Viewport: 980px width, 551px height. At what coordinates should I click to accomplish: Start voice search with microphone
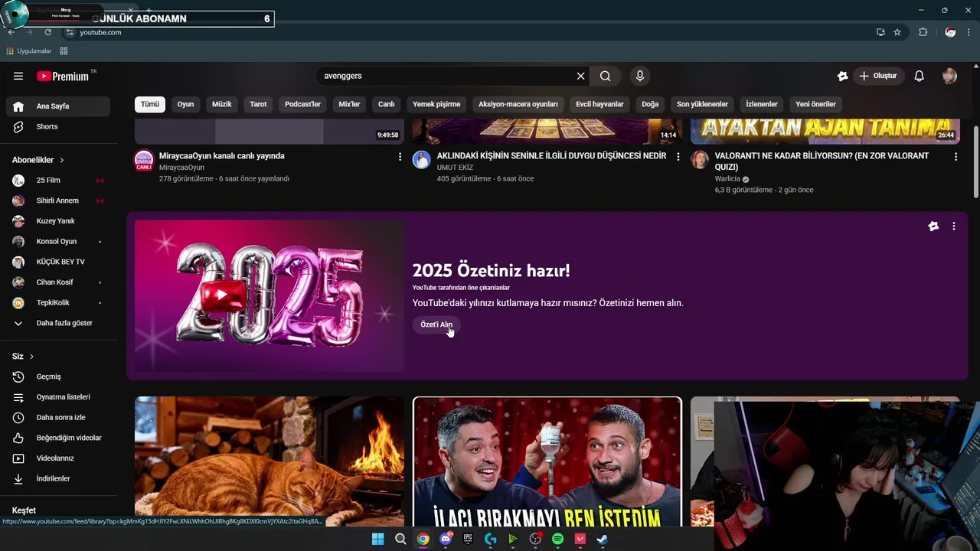[640, 76]
